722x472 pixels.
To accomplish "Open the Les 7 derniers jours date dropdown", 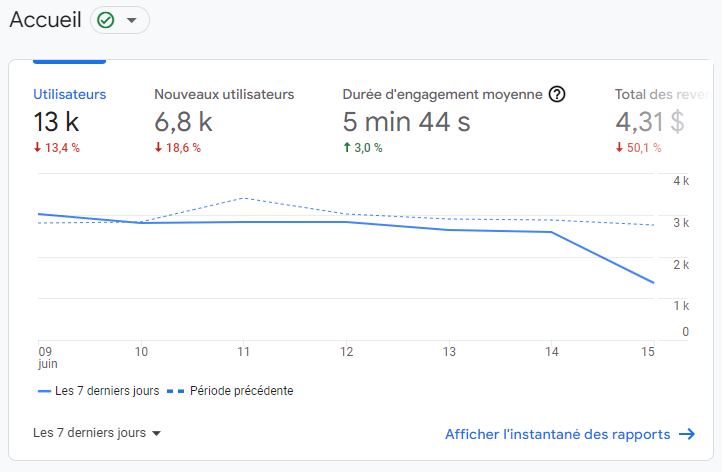I will point(97,433).
